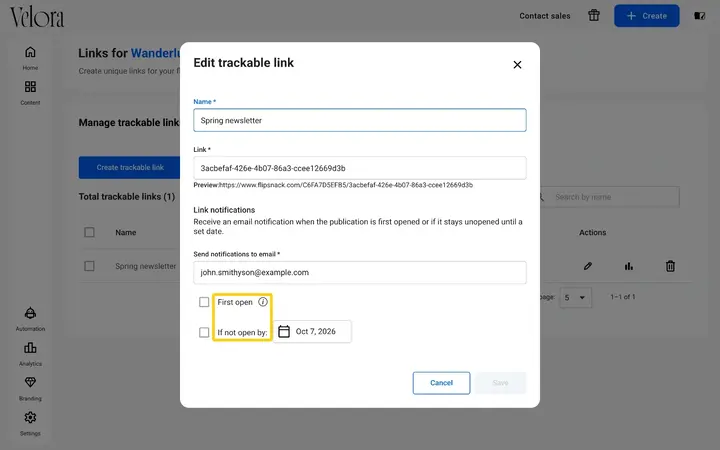
Task: Click the disabled Save button
Action: coord(501,383)
